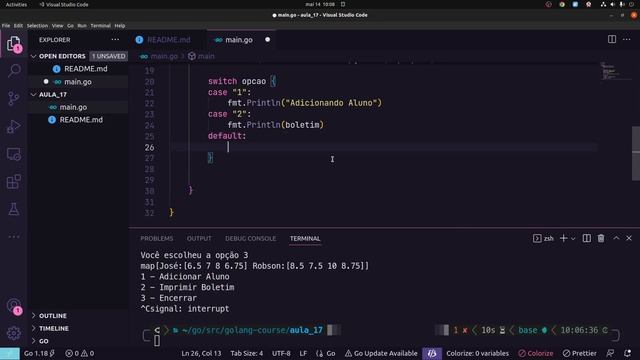Open README.md in the AULA_17 folder
The image size is (640, 360).
pyautogui.click(x=78, y=120)
